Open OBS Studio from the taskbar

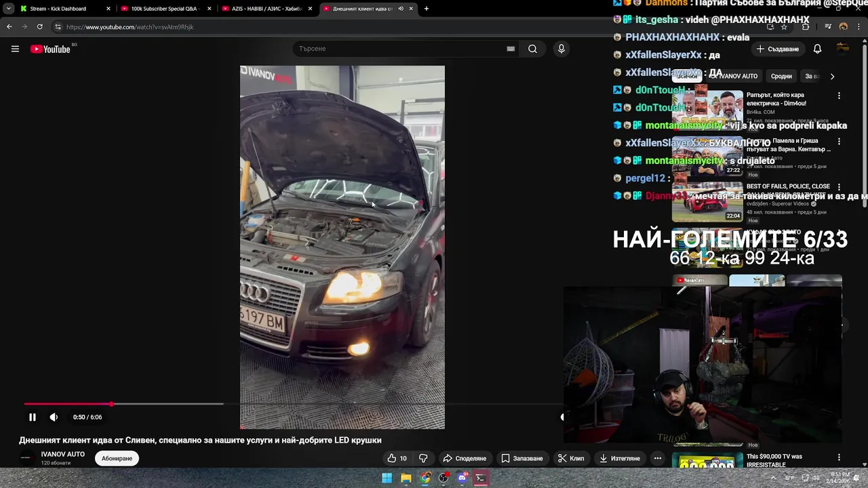point(443,479)
